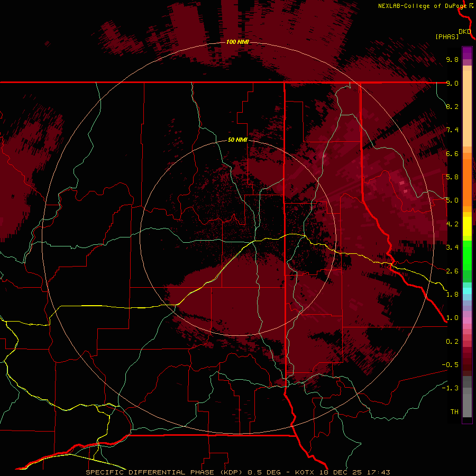Screen dimensions: 476x476
Task: Click the 100 NMI range ring label
Action: (x=237, y=42)
